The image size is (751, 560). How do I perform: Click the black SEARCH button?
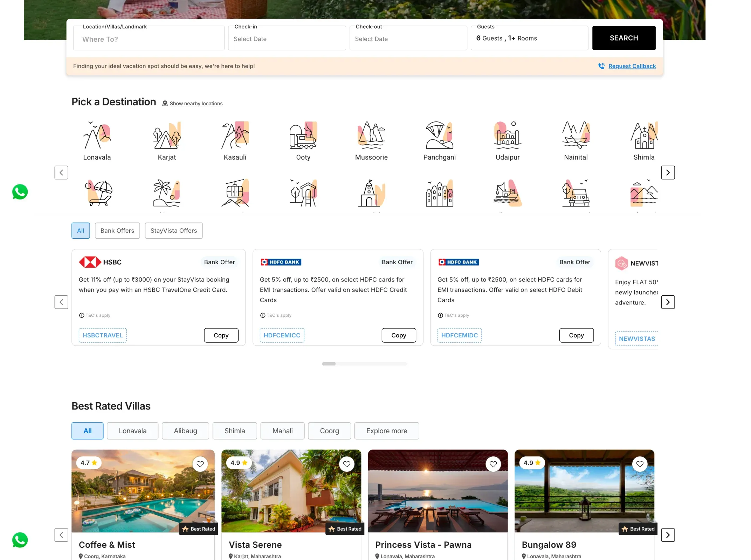tap(624, 38)
